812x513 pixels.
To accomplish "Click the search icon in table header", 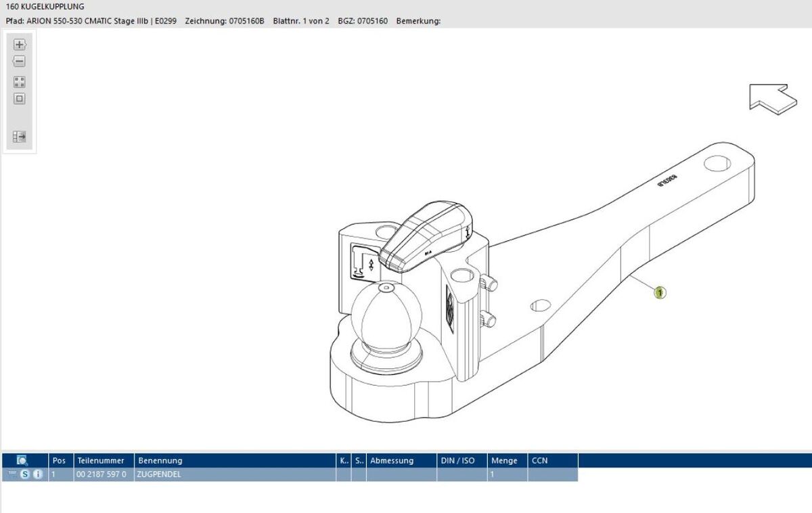I will 22,460.
